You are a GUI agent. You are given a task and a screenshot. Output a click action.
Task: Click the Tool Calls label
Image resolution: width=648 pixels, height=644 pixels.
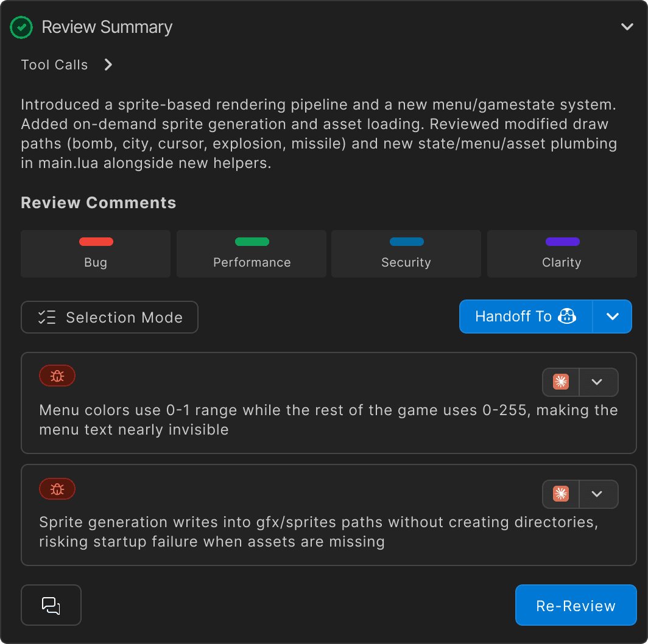coord(54,65)
